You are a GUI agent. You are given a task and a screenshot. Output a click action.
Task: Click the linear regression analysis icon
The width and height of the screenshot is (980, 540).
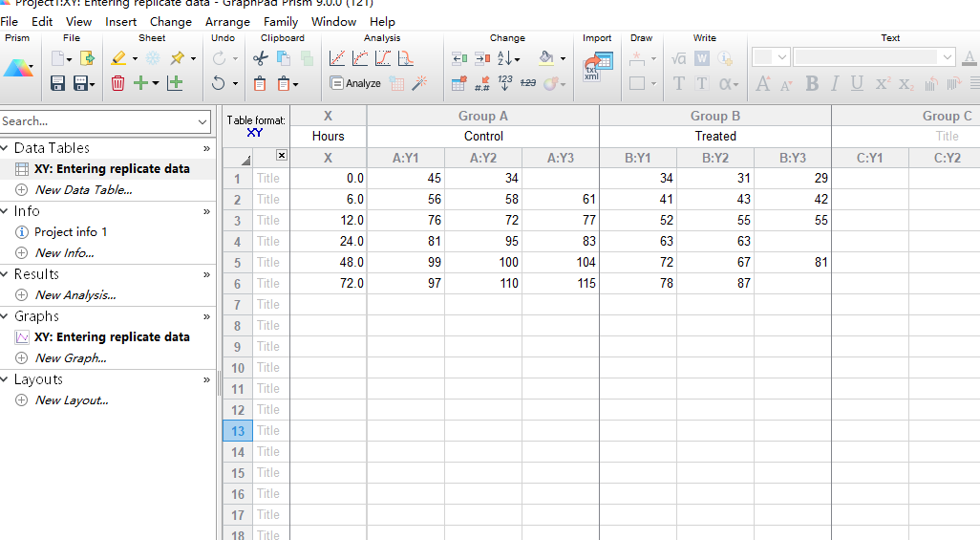[x=337, y=58]
